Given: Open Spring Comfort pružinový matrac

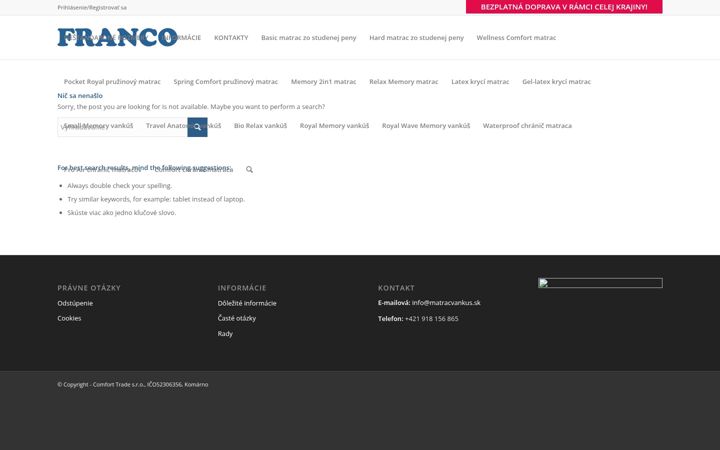Looking at the screenshot, I should coord(225,82).
